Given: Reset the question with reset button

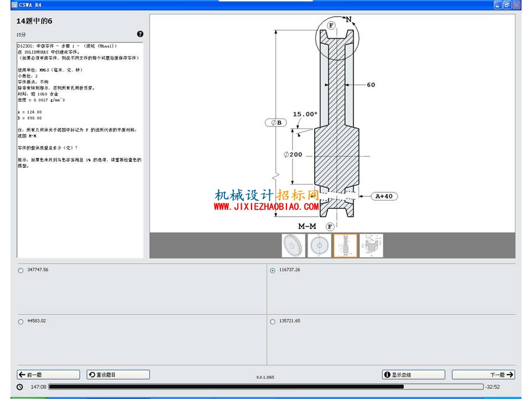Looking at the screenshot, I should coord(118,375).
